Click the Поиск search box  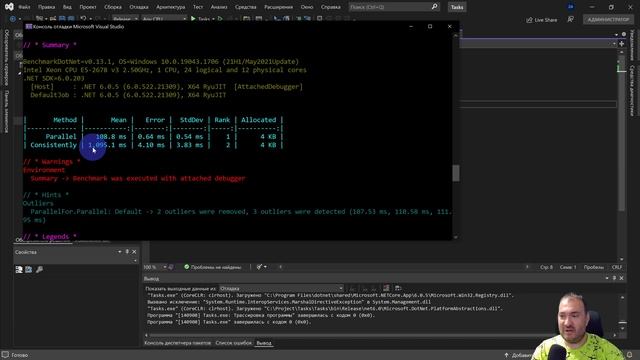394,7
